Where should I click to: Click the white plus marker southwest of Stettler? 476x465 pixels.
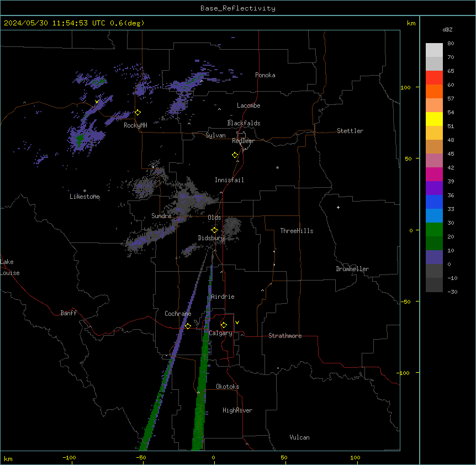(338, 207)
